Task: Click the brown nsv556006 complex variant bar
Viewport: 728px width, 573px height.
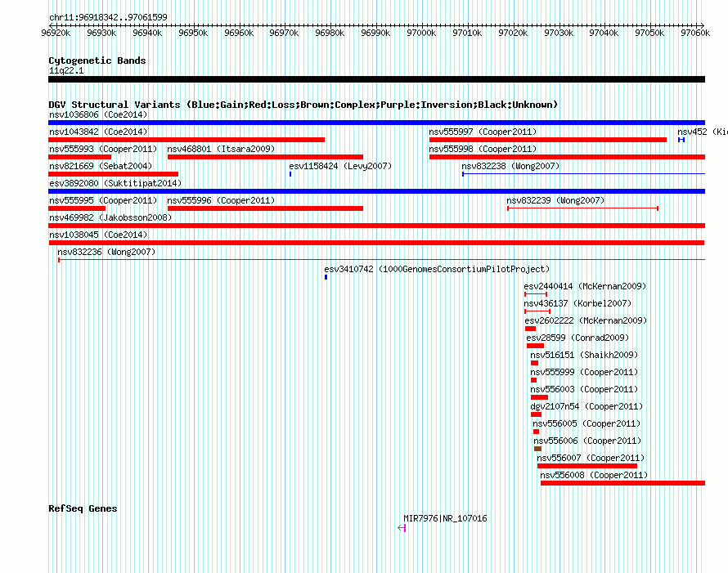Action: point(537,449)
